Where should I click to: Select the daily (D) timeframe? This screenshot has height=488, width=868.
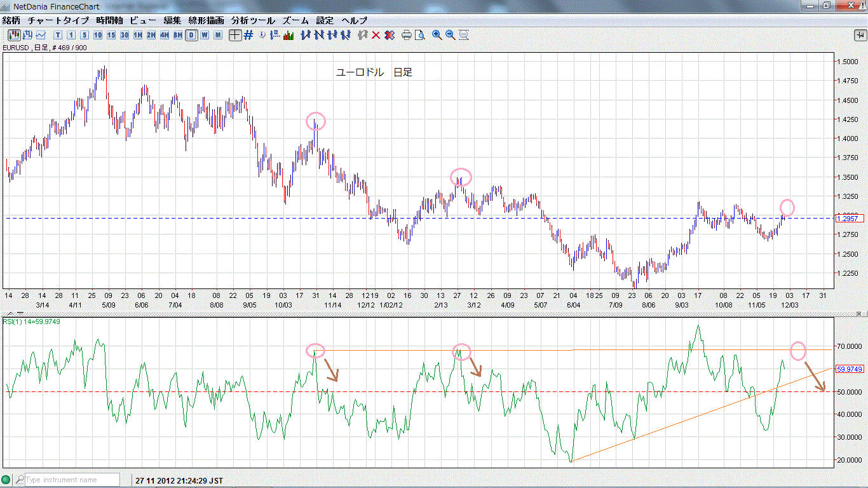tap(191, 35)
